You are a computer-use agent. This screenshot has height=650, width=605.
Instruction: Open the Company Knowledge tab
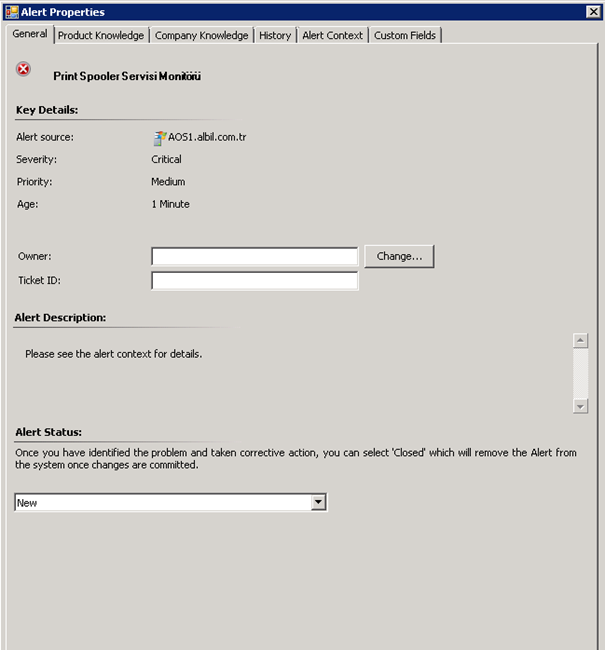(202, 36)
